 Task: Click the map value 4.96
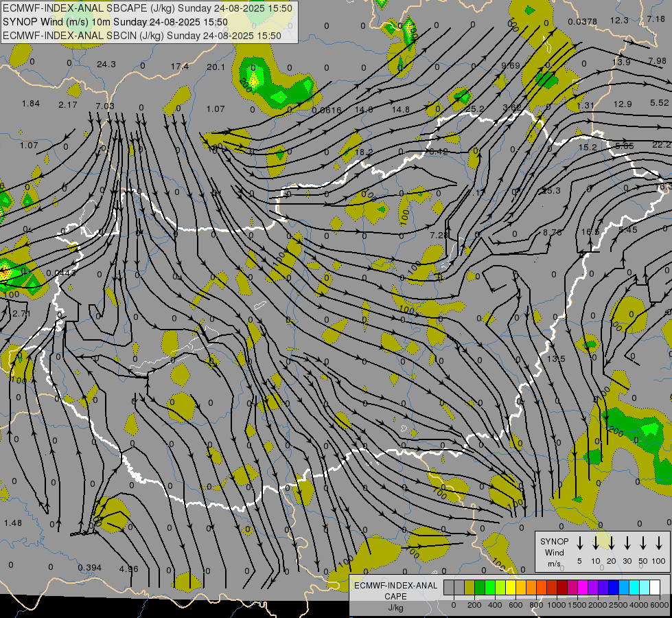coord(128,569)
